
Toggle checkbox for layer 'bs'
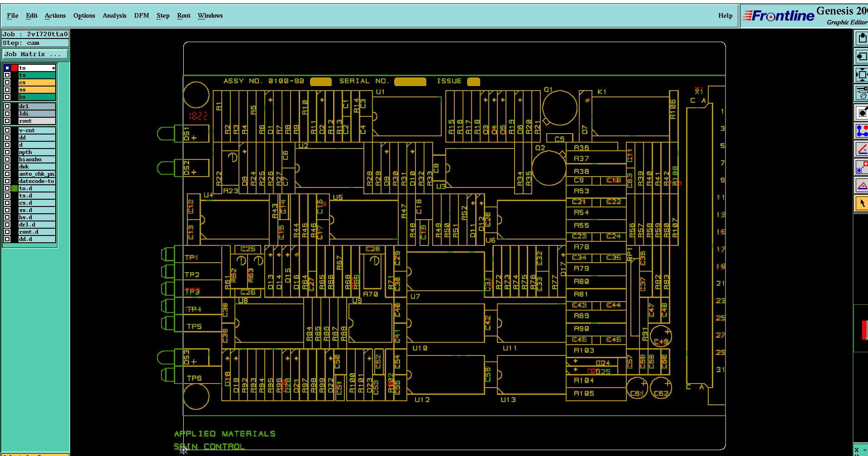point(7,97)
